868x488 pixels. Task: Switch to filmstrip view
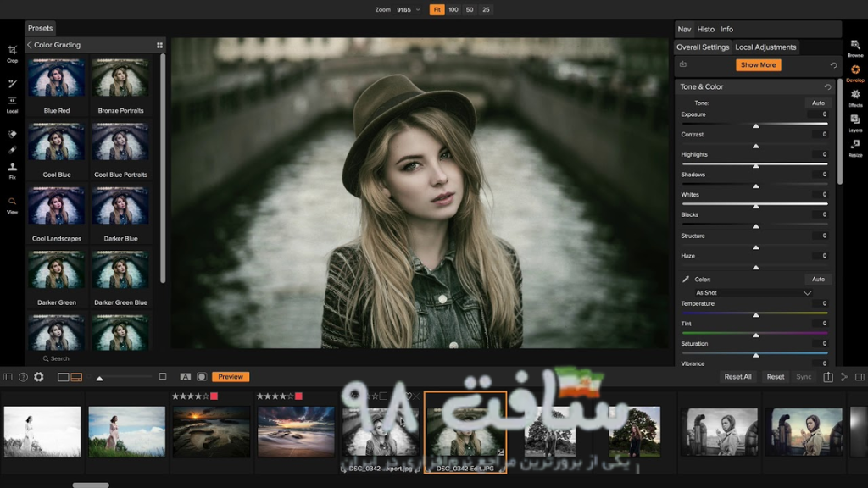click(77, 377)
